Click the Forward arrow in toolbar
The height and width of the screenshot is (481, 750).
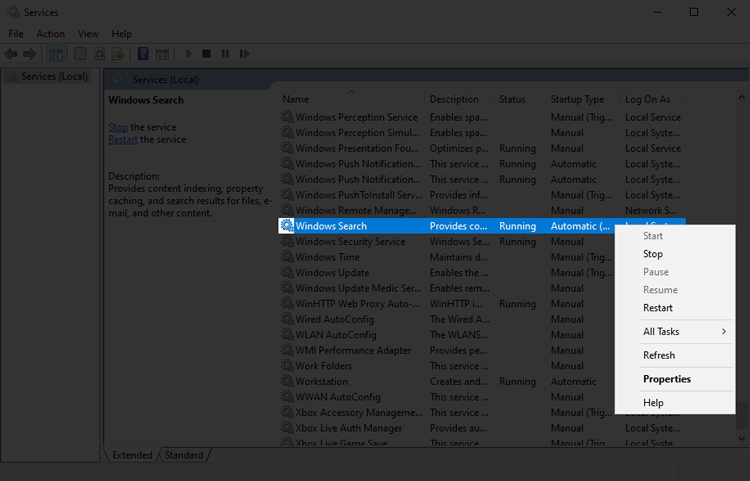click(x=30, y=54)
